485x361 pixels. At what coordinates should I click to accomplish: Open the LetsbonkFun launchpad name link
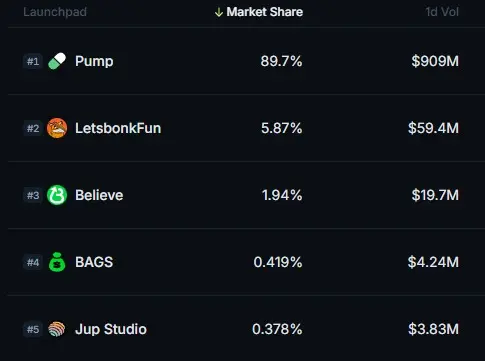(x=118, y=128)
